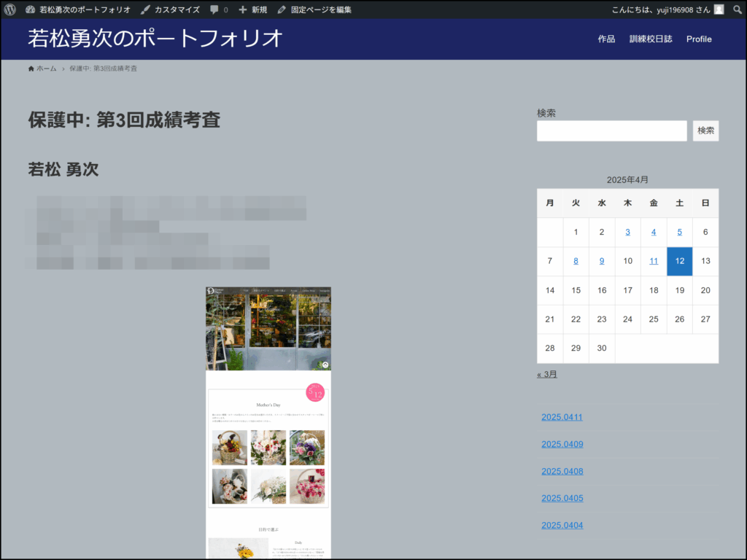Go to previous month « 3月

(547, 374)
